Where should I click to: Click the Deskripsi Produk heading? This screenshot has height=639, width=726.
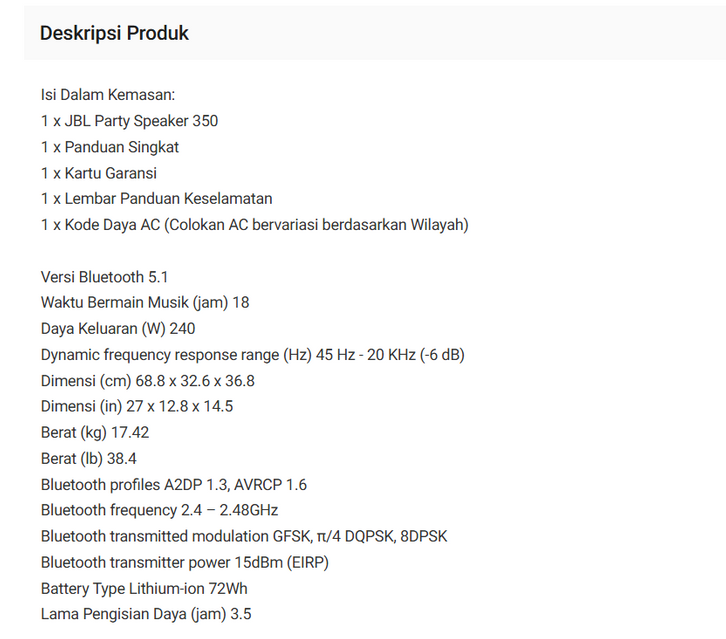(114, 33)
